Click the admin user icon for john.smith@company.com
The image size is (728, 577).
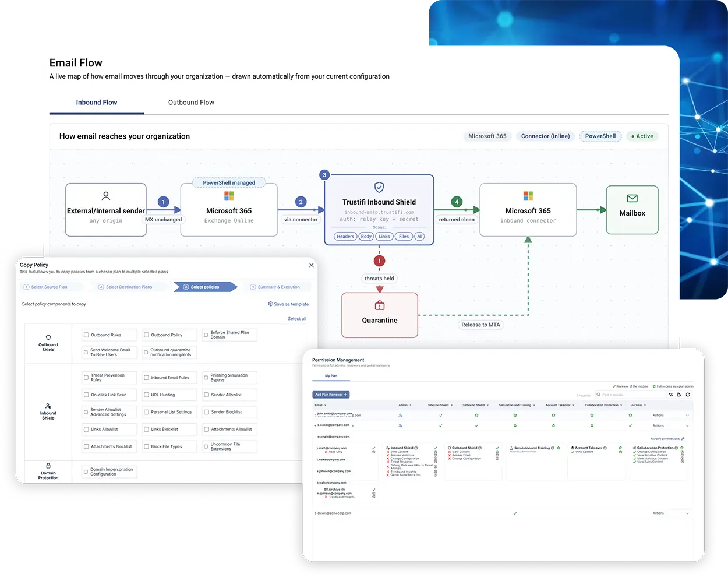click(400, 415)
